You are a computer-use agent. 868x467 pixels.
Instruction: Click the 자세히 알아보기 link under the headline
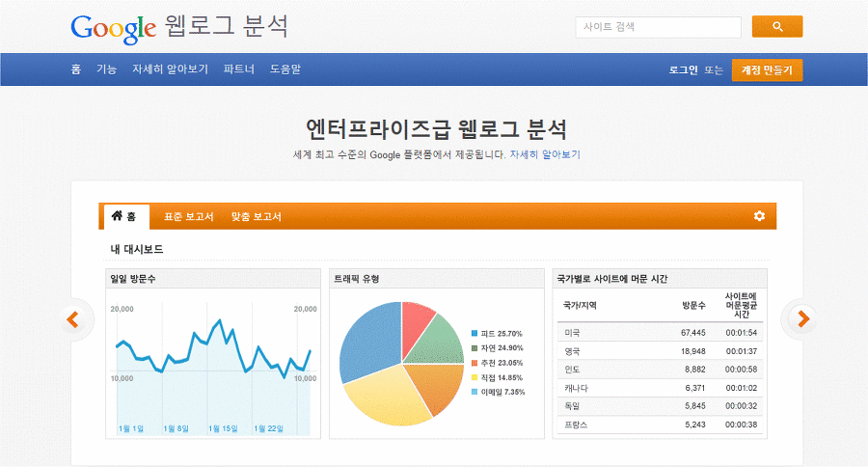pyautogui.click(x=545, y=154)
